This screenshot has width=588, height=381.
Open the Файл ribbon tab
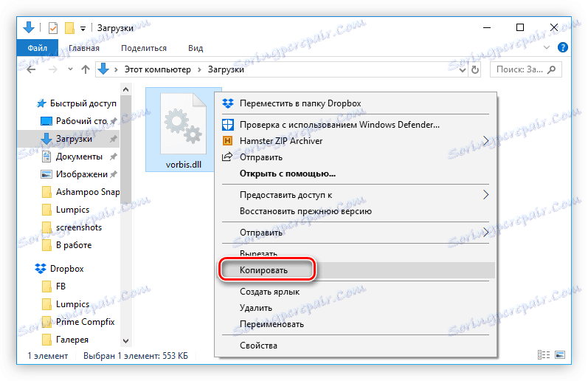tap(37, 48)
